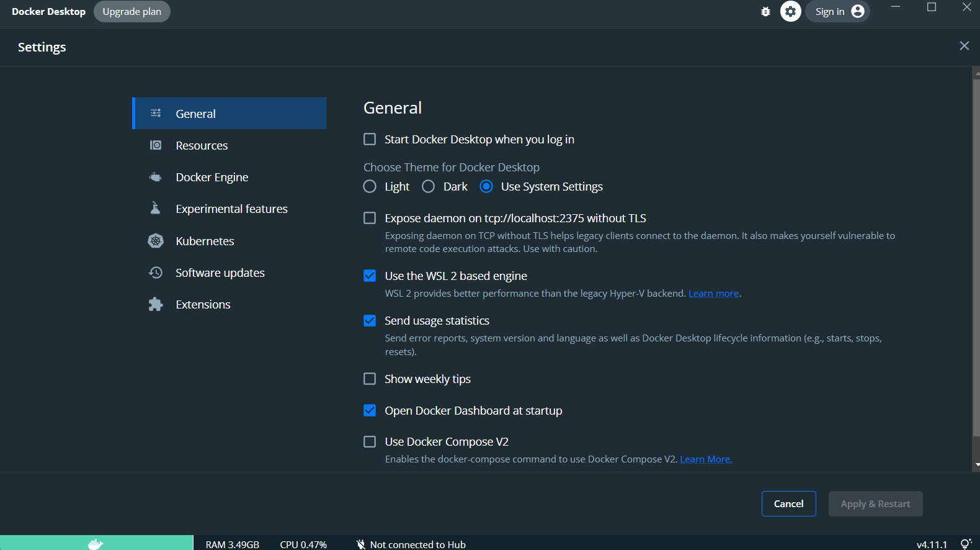Click the Upgrade plan button
The width and height of the screenshot is (980, 550).
(x=132, y=11)
